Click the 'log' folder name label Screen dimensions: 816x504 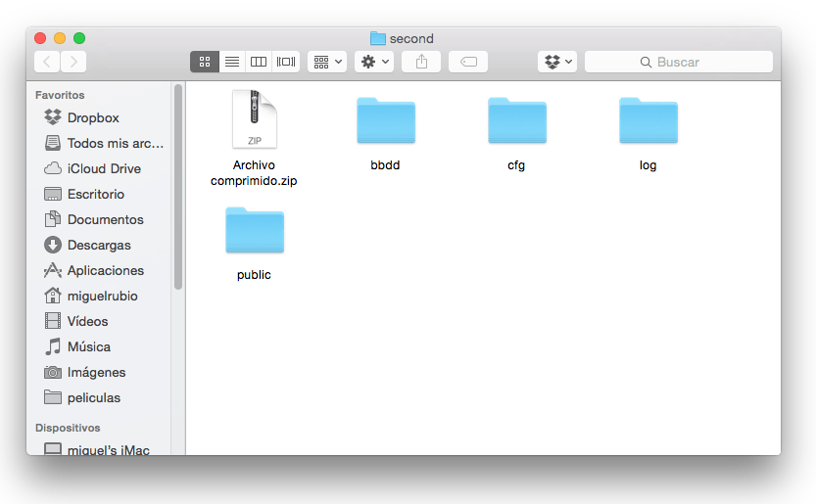click(x=648, y=165)
